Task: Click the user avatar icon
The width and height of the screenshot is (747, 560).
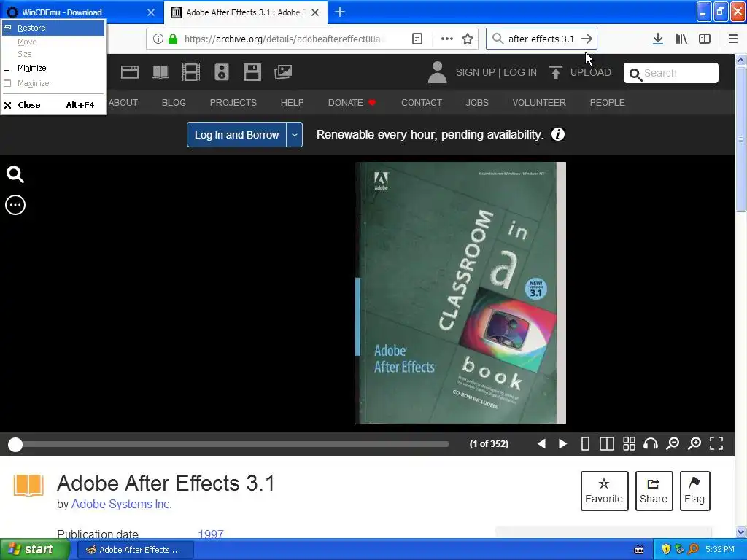Action: pos(438,72)
